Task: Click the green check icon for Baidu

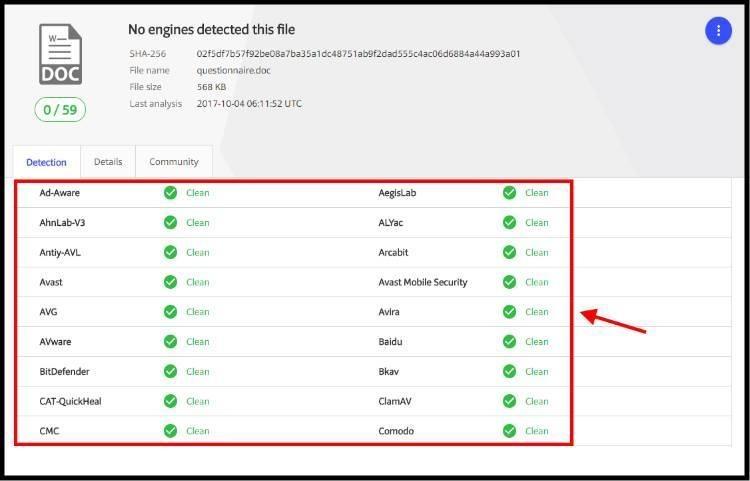Action: click(509, 341)
